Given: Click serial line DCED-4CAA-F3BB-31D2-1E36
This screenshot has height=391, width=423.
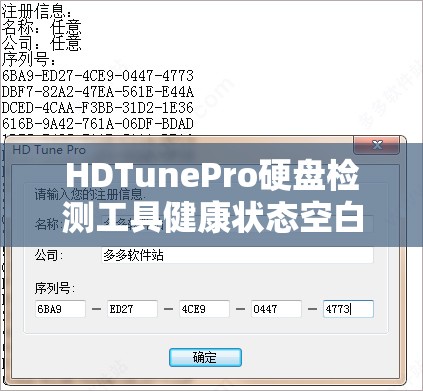Looking at the screenshot, I should click(x=98, y=108).
